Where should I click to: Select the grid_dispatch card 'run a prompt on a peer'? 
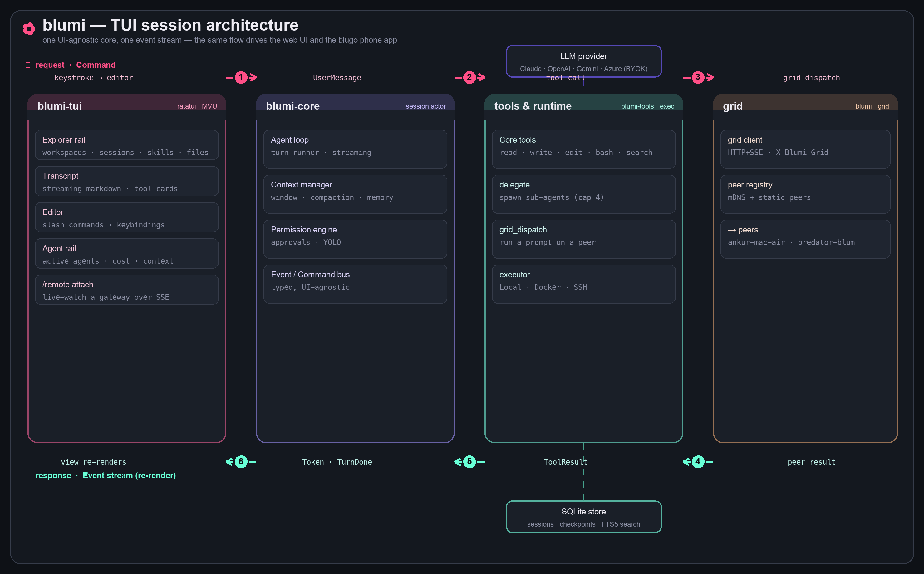[584, 239]
